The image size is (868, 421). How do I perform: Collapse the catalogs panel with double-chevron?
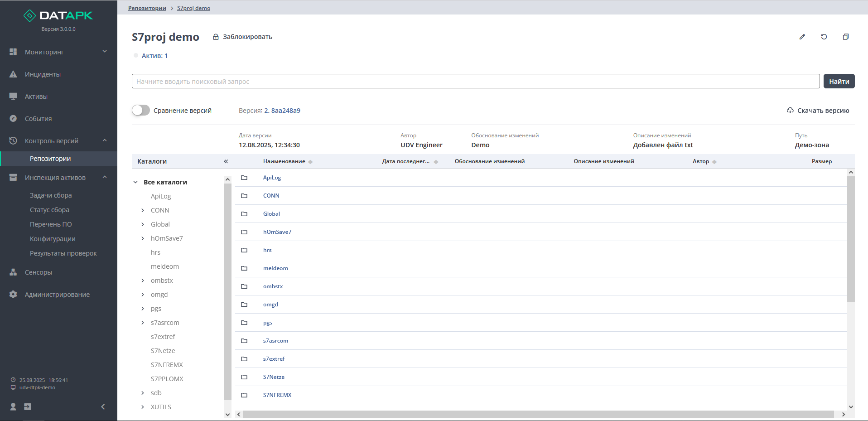[226, 161]
